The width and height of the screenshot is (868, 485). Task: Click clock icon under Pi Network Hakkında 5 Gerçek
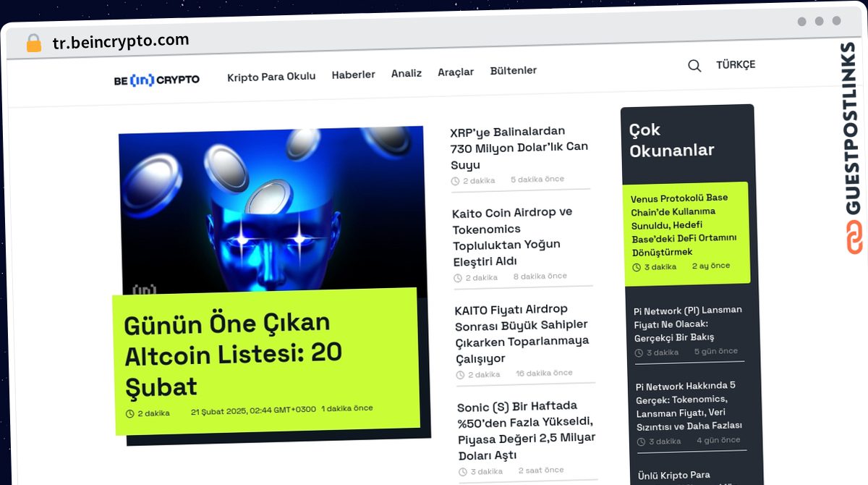pyautogui.click(x=642, y=442)
